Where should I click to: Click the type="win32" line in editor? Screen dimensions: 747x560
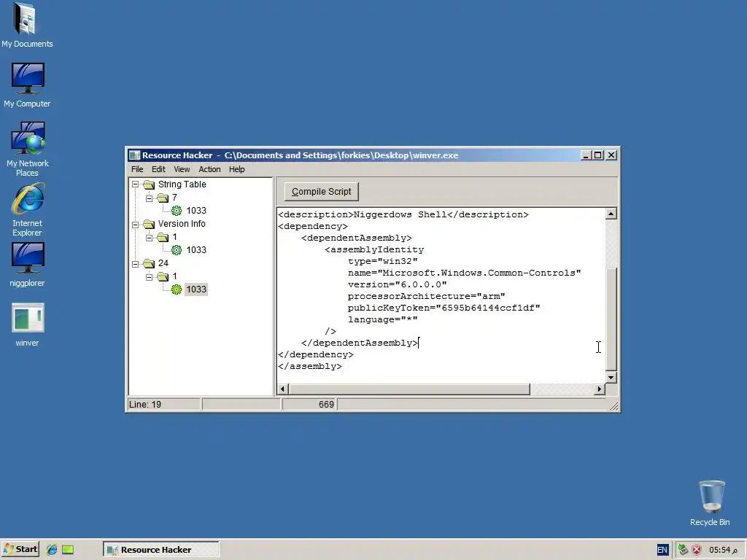[382, 261]
